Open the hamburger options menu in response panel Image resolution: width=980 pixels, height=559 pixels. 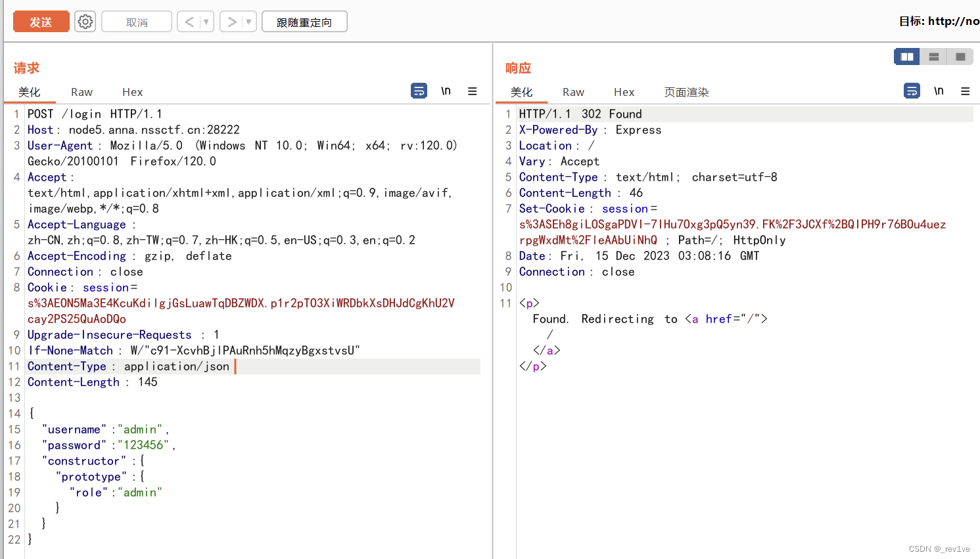point(965,91)
